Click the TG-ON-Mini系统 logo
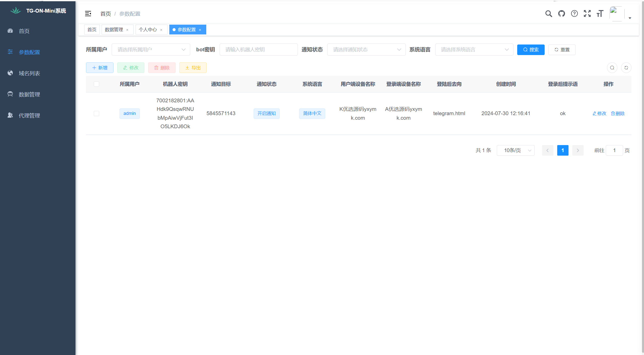The image size is (644, 355). [38, 11]
